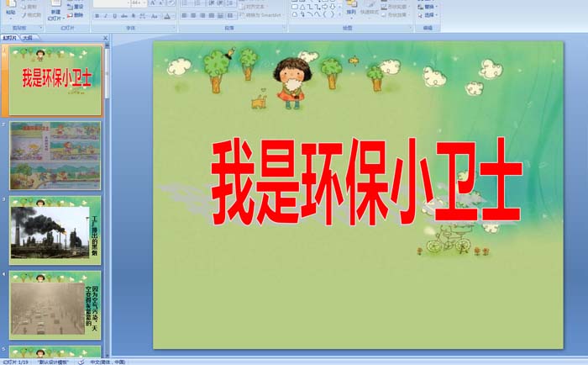Open the Arrange (排列) menu
588x365 pixels.
point(351,10)
